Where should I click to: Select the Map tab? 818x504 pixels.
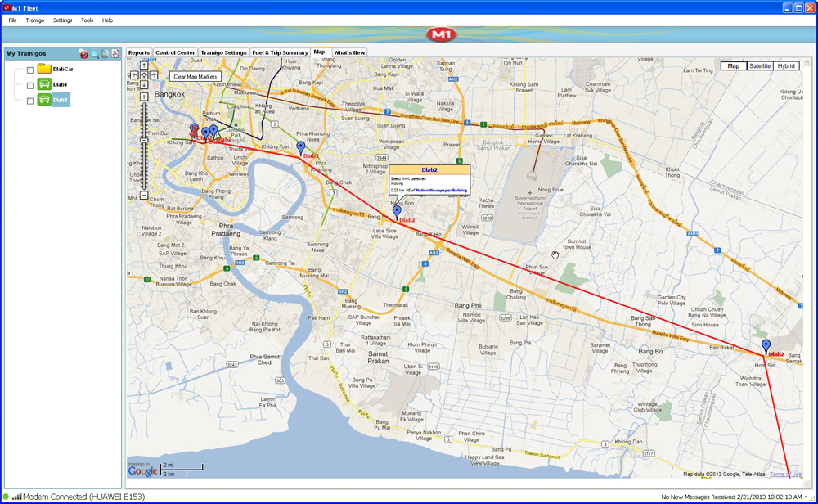(x=319, y=52)
